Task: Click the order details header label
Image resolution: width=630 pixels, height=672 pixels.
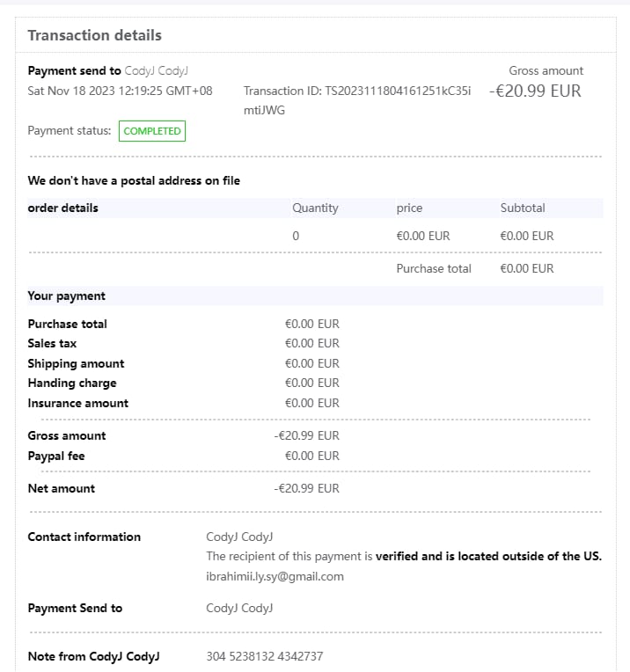Action: (63, 208)
